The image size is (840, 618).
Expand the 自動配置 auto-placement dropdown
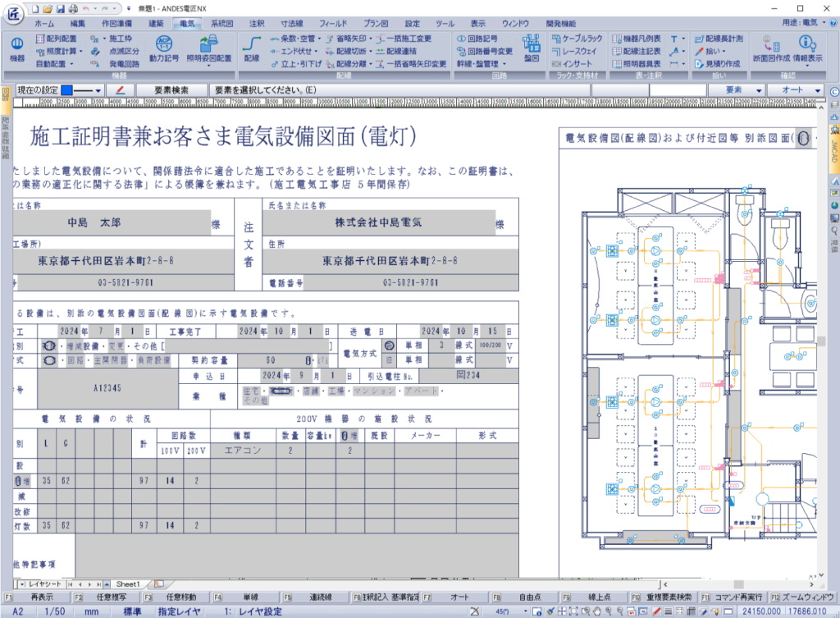pyautogui.click(x=71, y=65)
